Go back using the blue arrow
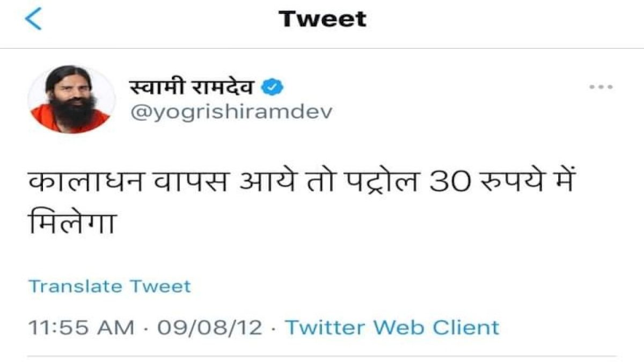The image size is (644, 362). [x=33, y=19]
